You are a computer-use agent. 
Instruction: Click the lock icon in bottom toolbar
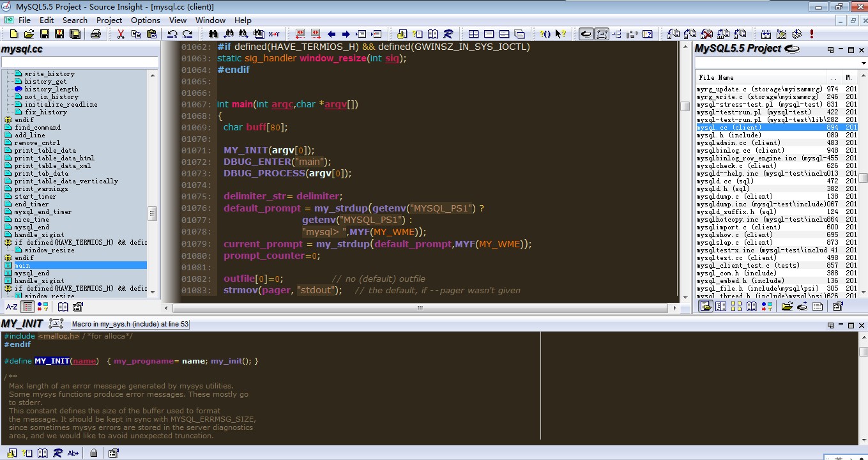(93, 453)
